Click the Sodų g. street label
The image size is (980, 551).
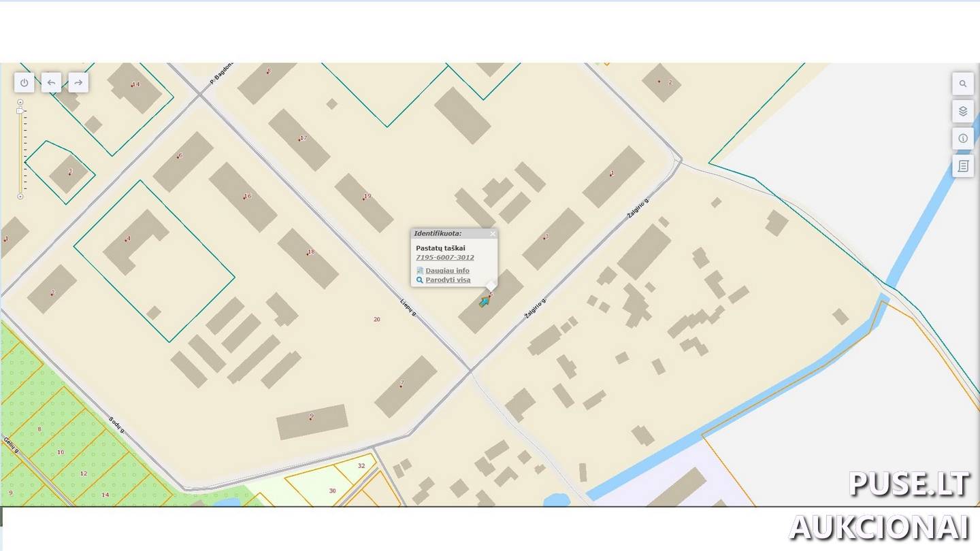pyautogui.click(x=117, y=425)
